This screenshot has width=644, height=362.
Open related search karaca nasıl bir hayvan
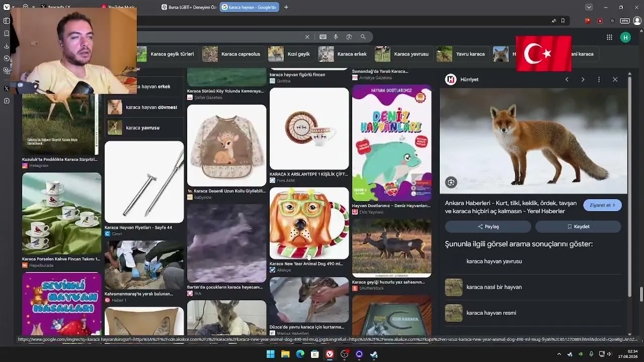click(533, 287)
